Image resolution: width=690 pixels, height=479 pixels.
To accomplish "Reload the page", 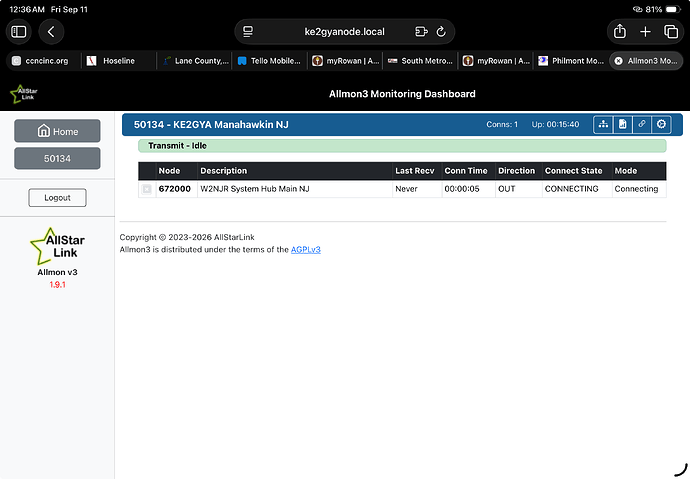I will [x=441, y=32].
